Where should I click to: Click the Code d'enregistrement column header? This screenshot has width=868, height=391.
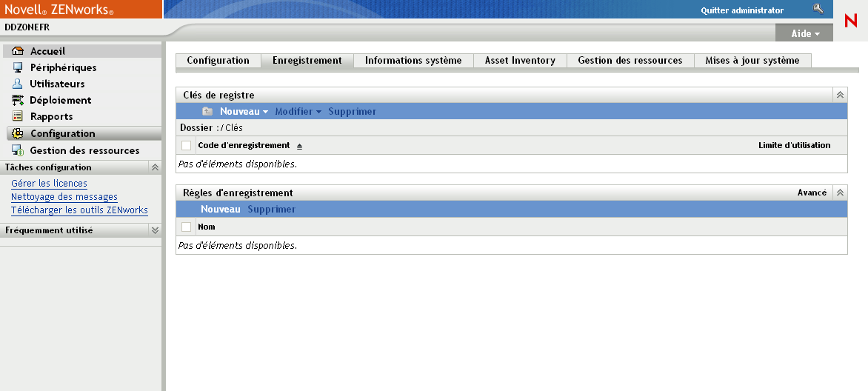(x=244, y=145)
